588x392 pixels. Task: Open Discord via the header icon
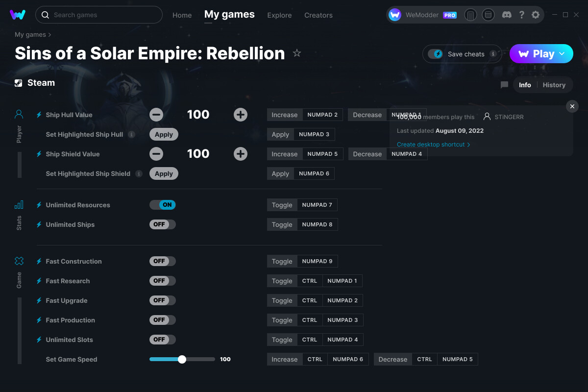pyautogui.click(x=507, y=15)
